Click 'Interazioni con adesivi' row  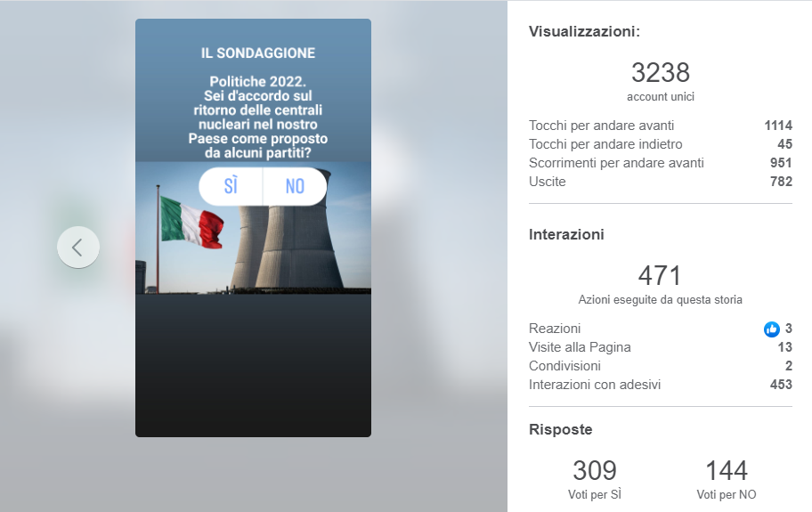pyautogui.click(x=661, y=384)
